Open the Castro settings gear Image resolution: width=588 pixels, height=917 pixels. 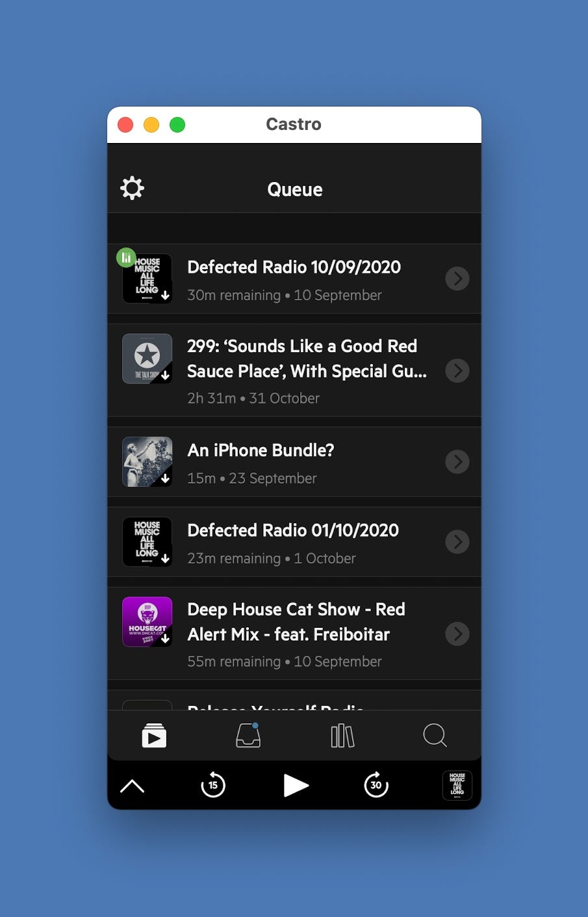tap(132, 187)
